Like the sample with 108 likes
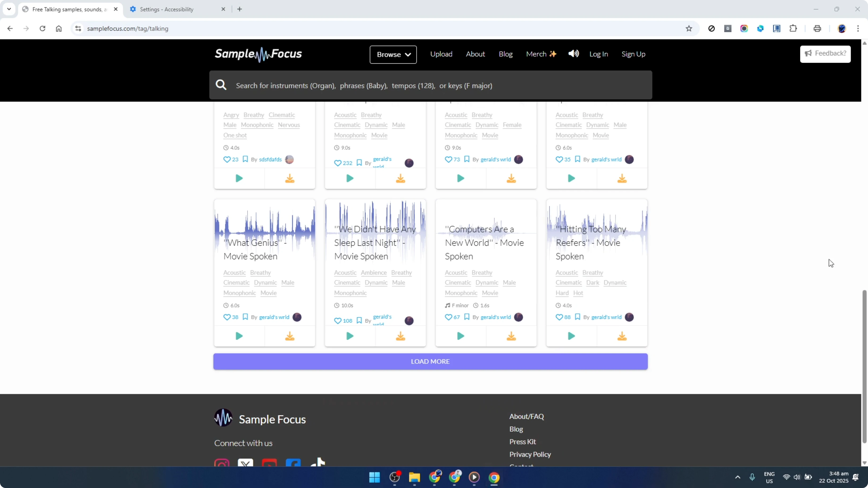The width and height of the screenshot is (868, 488). pyautogui.click(x=338, y=321)
